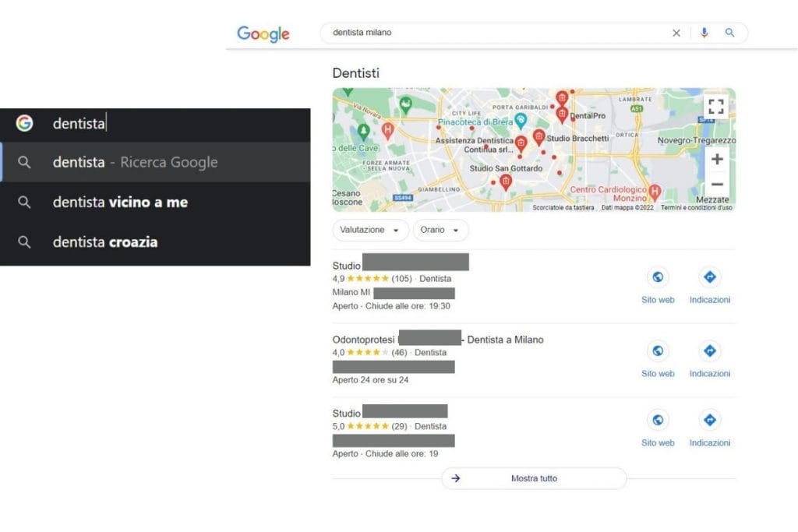Open the Valutazione filter dropdown
The image size is (798, 532).
coord(370,230)
